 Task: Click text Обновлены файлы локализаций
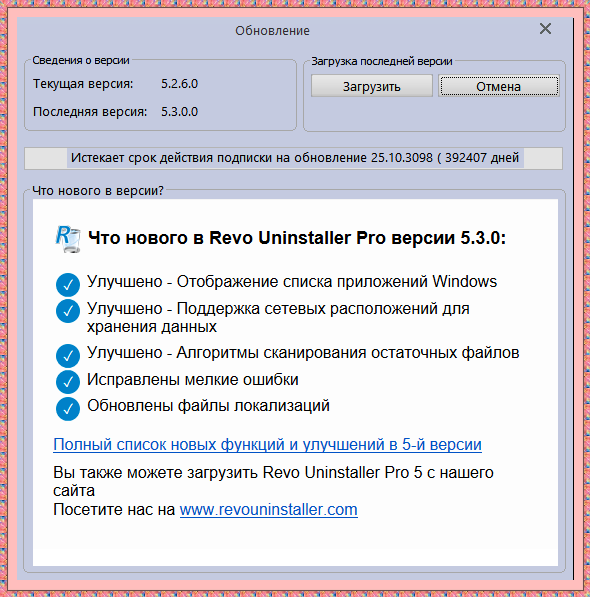pyautogui.click(x=208, y=405)
